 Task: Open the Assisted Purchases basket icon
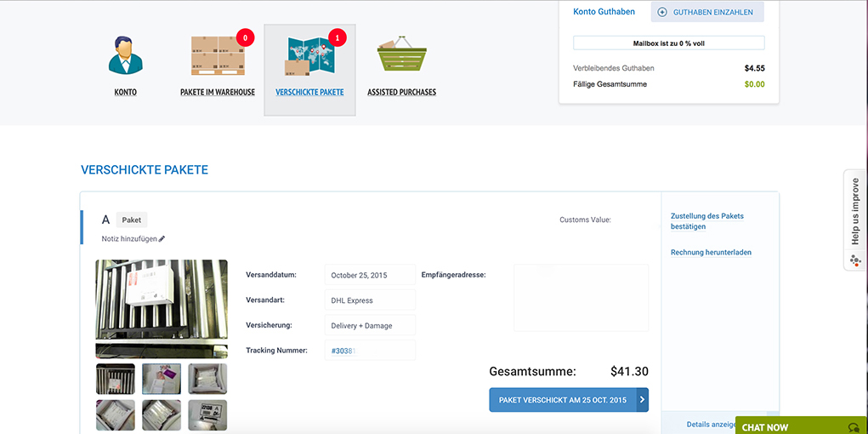point(402,55)
